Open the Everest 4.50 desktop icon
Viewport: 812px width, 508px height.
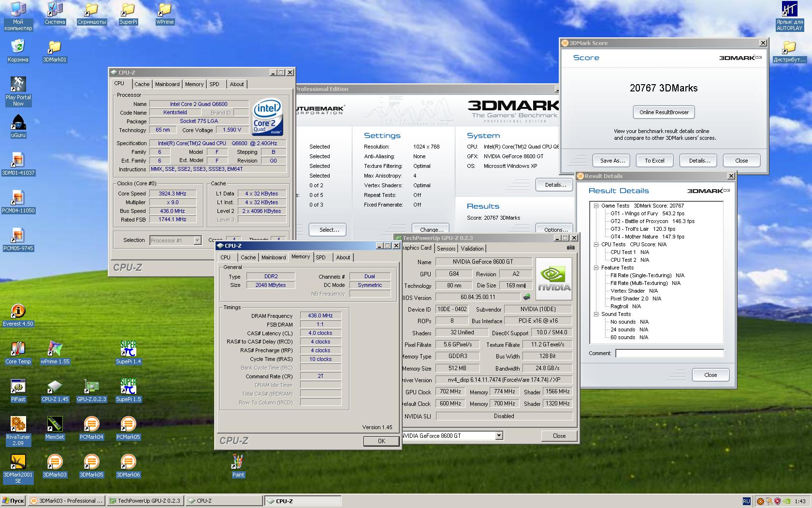[18, 315]
